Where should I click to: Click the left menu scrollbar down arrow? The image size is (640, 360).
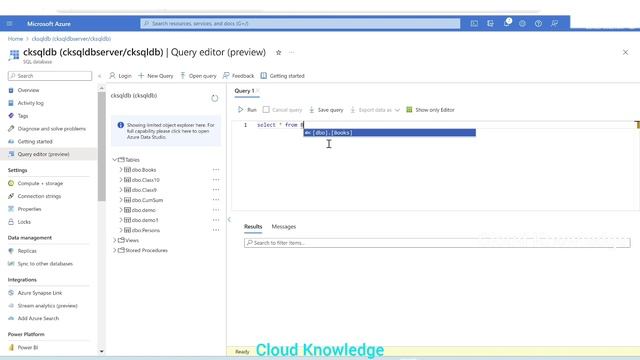coord(102,351)
